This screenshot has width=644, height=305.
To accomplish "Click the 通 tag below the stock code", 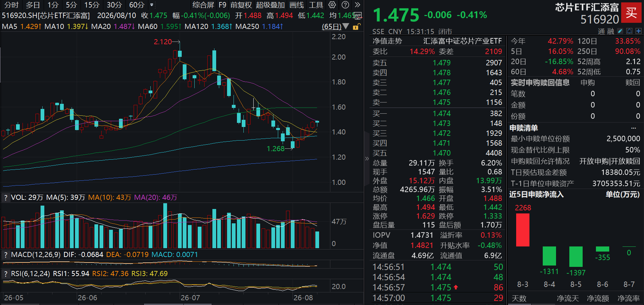I will 601,31.
